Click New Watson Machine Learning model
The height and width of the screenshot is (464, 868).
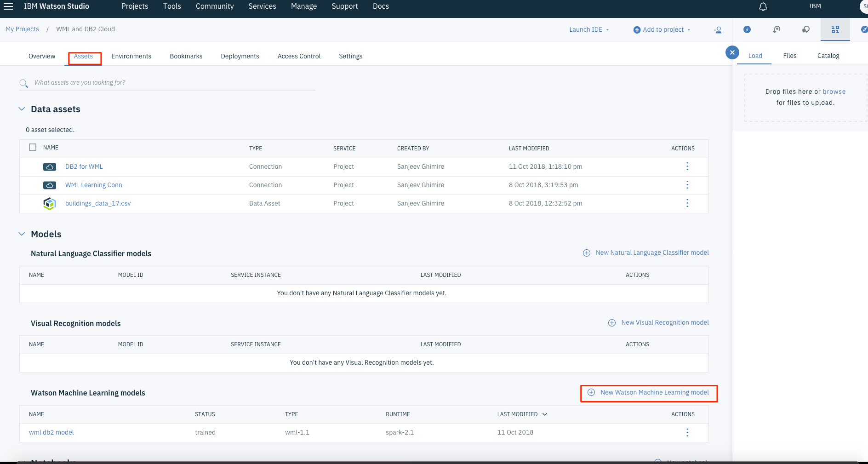pos(654,392)
